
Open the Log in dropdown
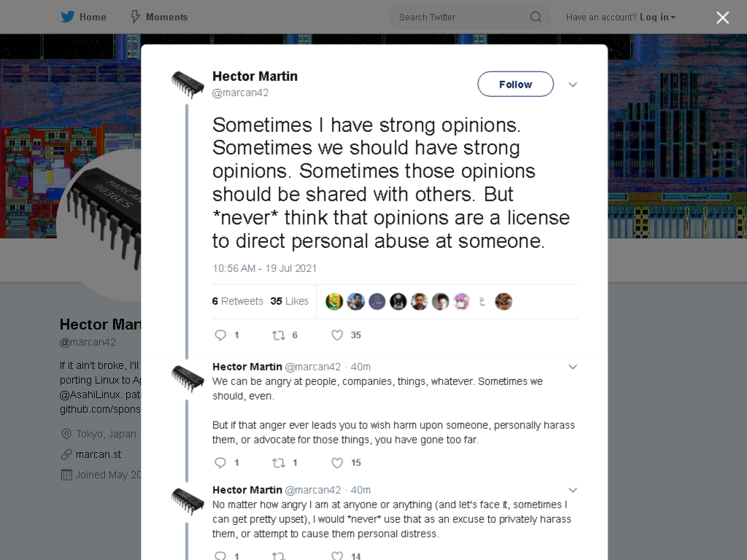pyautogui.click(x=657, y=17)
